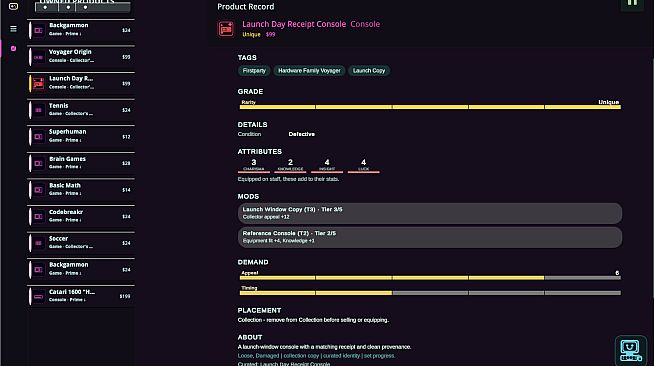Click the Firstparty tag chip
The image size is (654, 366).
pyautogui.click(x=254, y=71)
